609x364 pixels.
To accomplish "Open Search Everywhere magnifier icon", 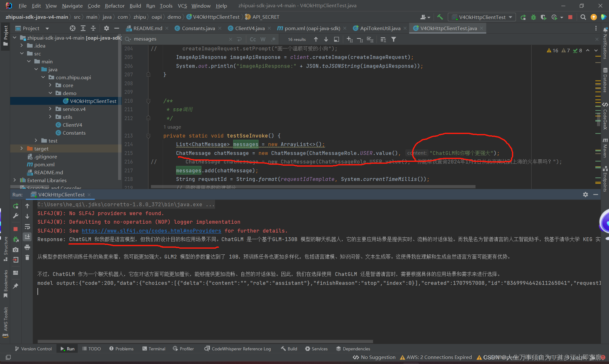I will point(583,17).
